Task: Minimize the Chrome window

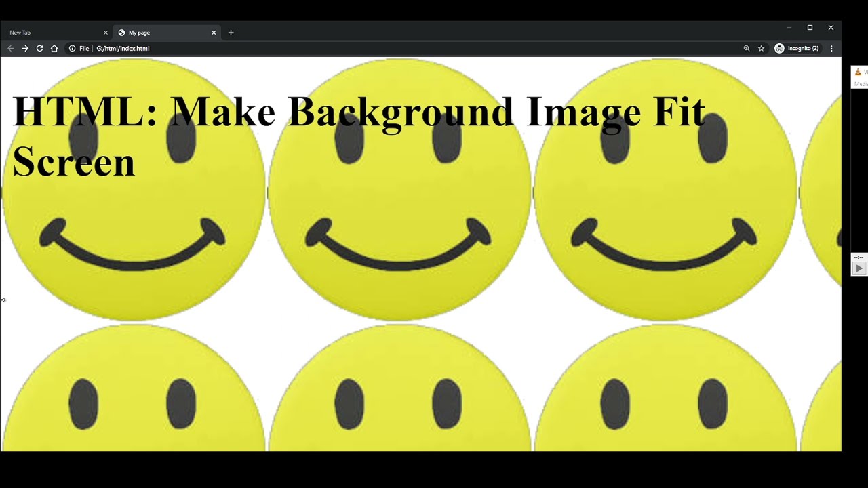Action: [789, 28]
